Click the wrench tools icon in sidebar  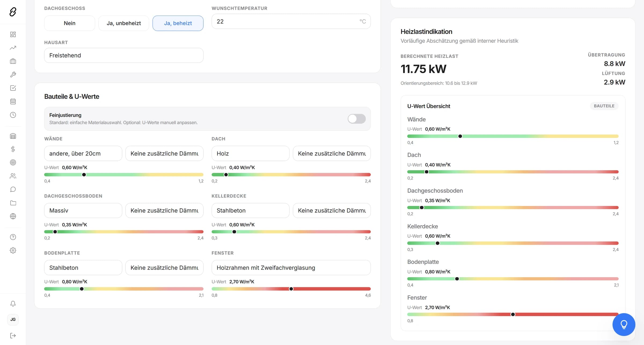point(13,75)
